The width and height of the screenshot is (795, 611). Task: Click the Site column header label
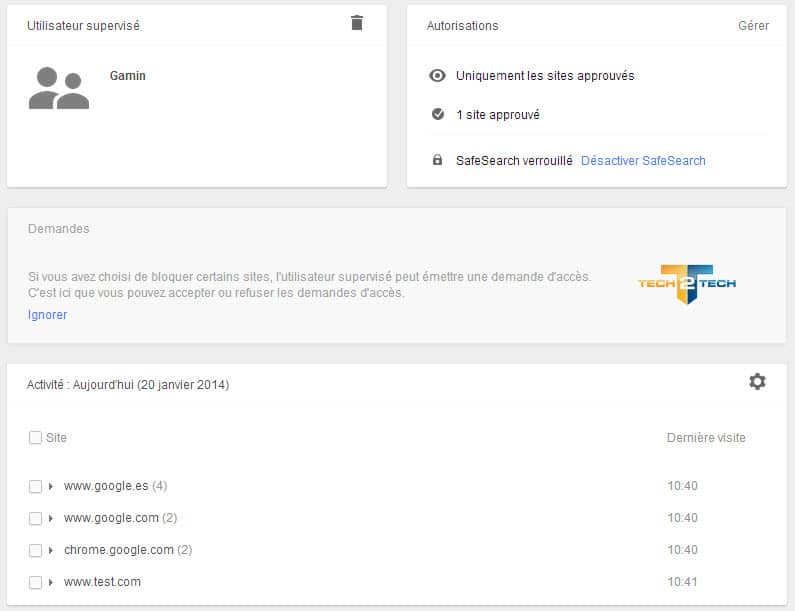(56, 438)
